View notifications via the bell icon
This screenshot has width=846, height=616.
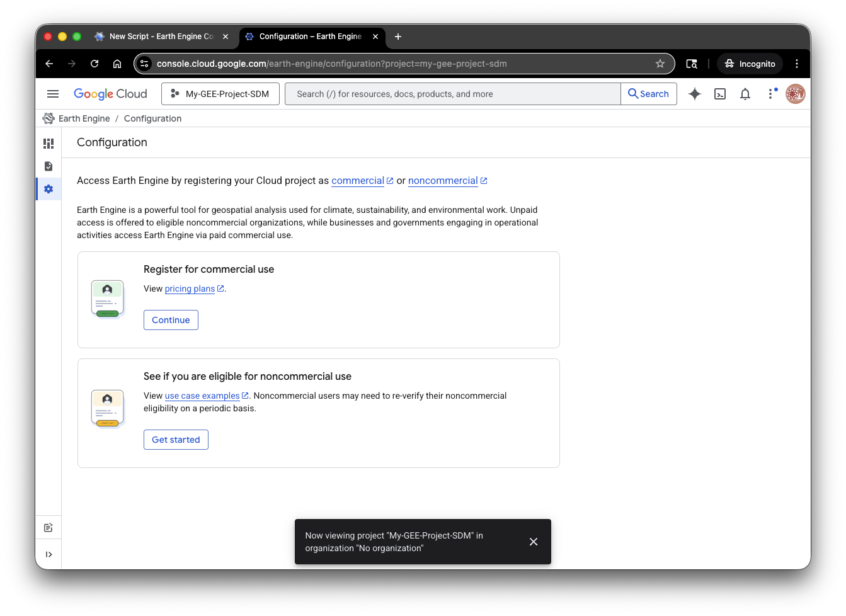click(x=745, y=93)
